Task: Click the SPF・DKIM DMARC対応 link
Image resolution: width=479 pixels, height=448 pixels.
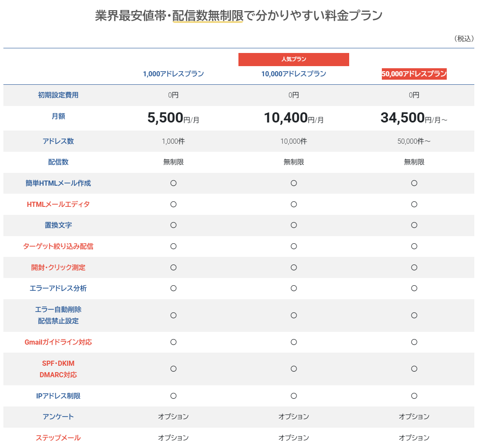Action: click(x=58, y=369)
